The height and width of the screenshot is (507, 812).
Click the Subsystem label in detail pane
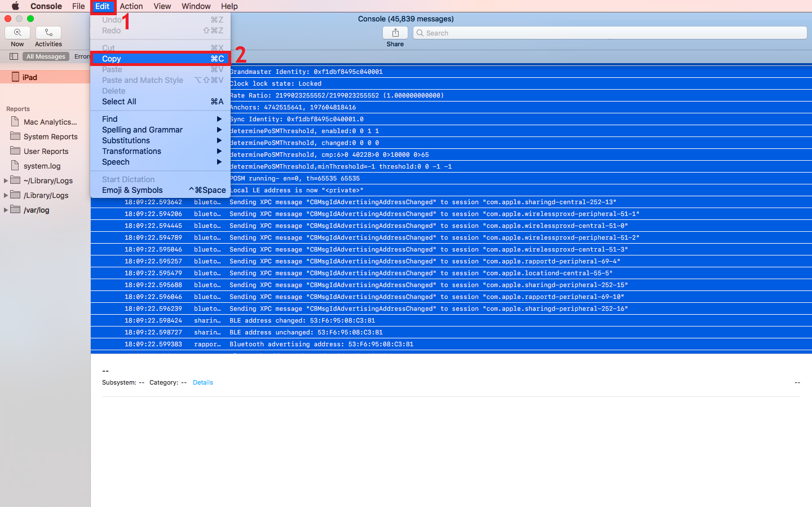pos(119,382)
